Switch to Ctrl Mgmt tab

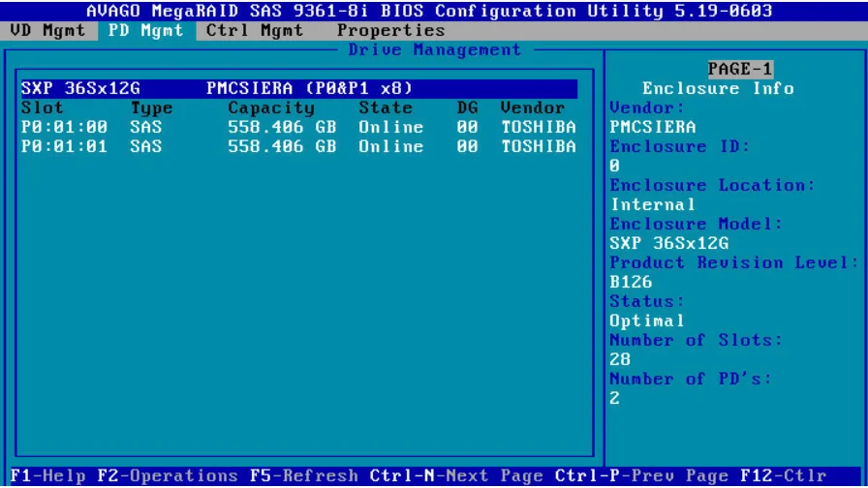(x=255, y=30)
